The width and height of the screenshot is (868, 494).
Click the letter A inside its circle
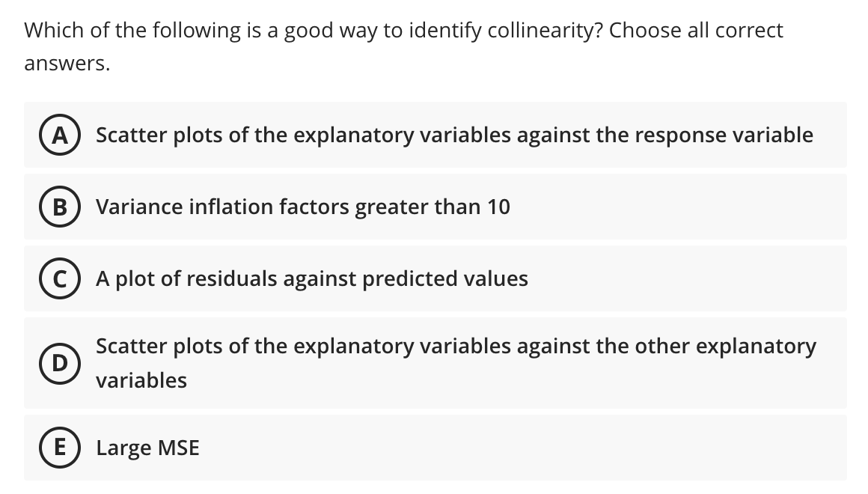[x=60, y=135]
